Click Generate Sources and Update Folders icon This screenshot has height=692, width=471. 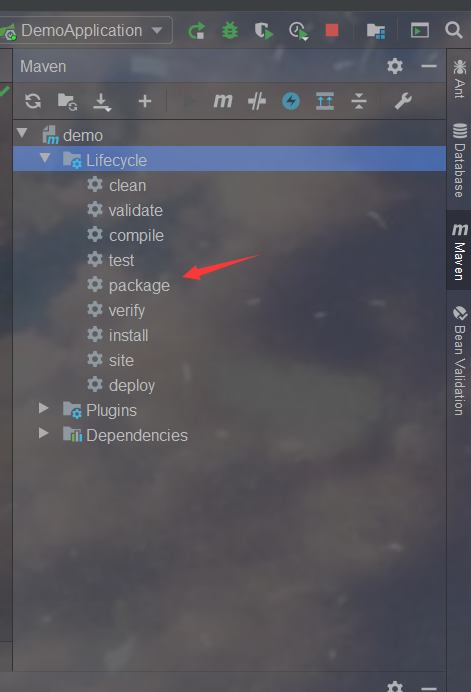pos(68,102)
